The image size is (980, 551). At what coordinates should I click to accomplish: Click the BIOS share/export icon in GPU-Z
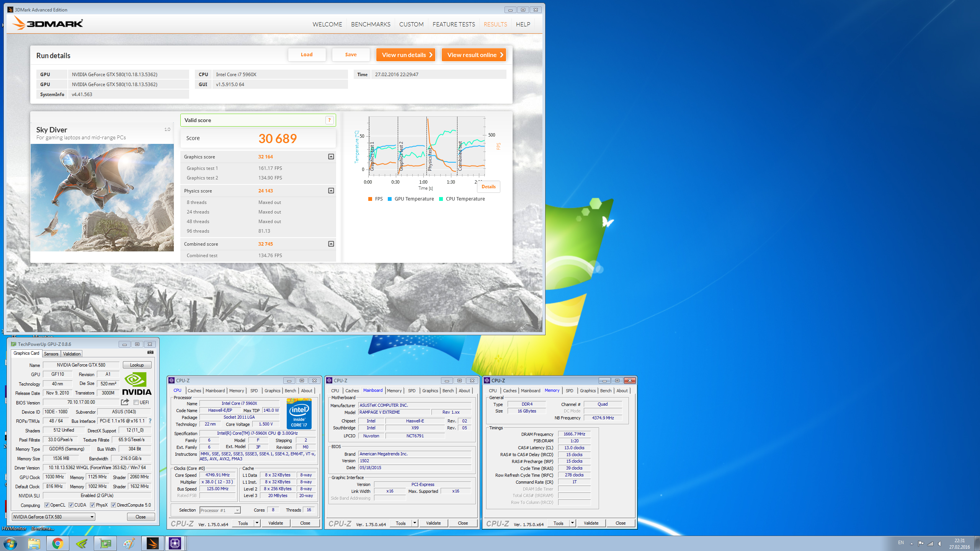pos(125,402)
